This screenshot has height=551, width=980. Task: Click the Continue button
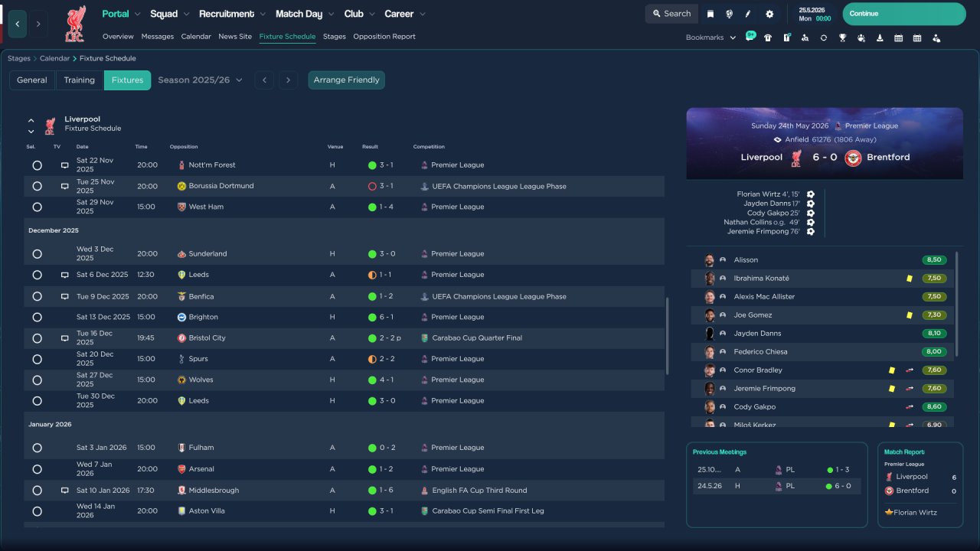tap(904, 14)
